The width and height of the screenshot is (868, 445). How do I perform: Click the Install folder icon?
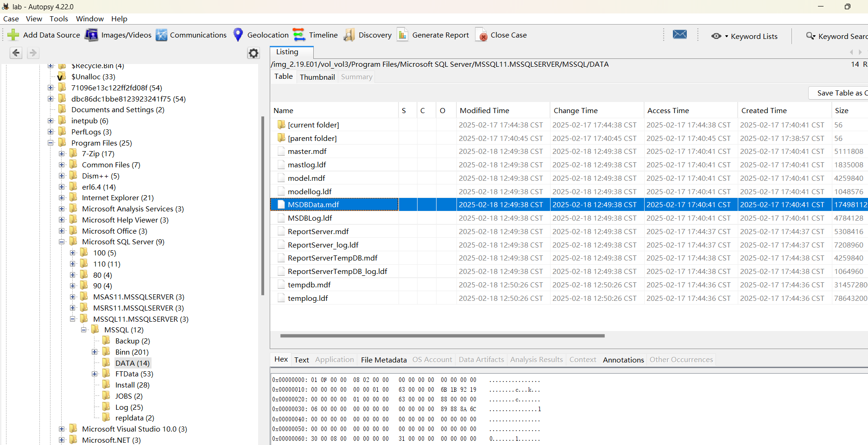point(106,385)
